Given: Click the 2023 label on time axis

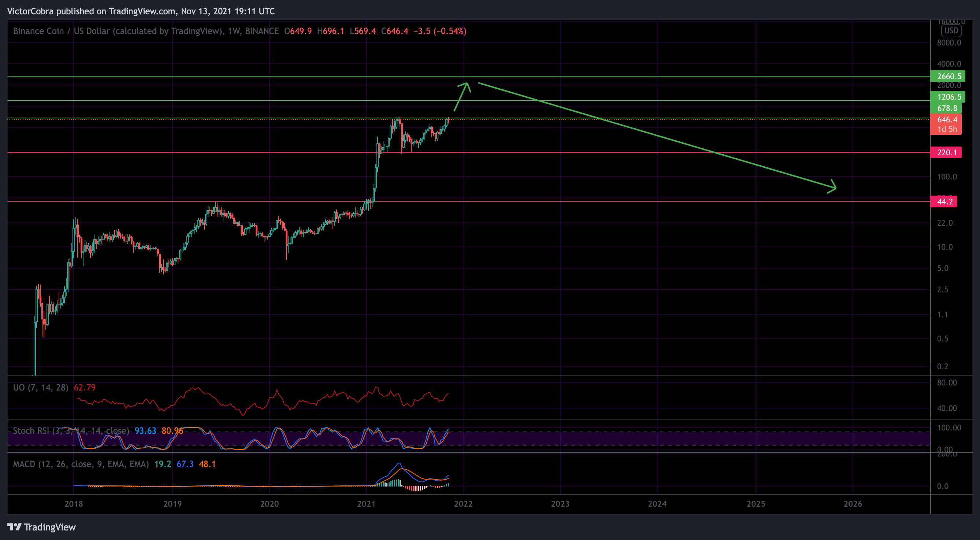Looking at the screenshot, I should click(560, 504).
